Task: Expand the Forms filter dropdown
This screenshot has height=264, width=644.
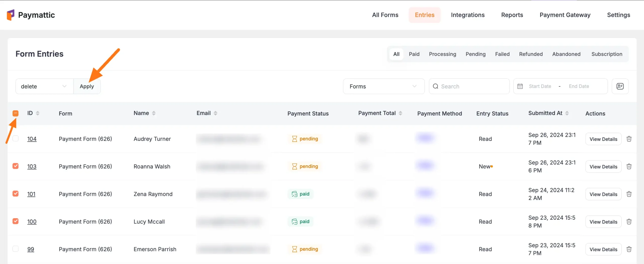Action: pyautogui.click(x=383, y=86)
